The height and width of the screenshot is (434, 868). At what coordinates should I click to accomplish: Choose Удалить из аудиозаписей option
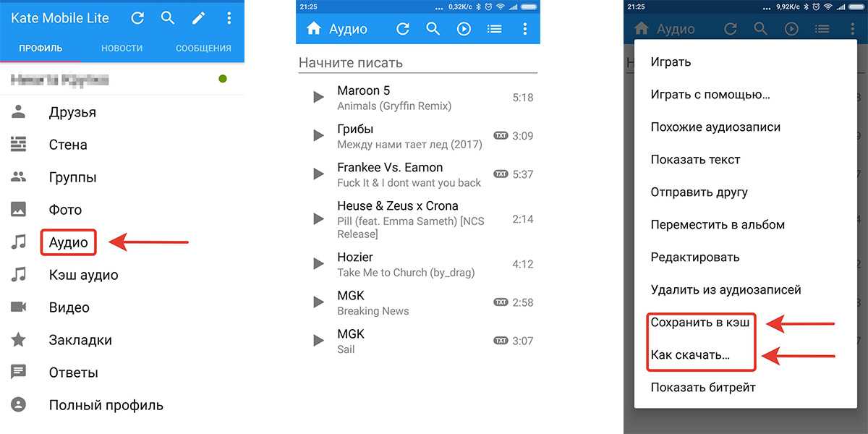(726, 289)
